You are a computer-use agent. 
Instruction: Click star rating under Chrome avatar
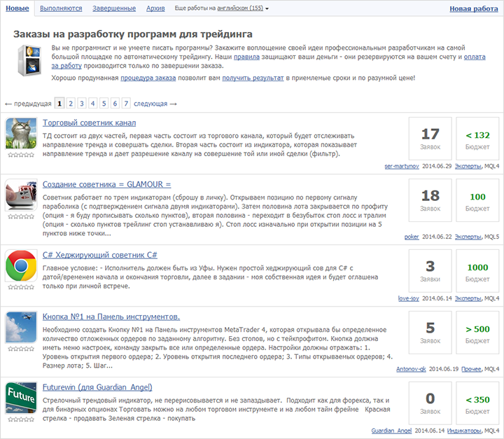tap(21, 288)
